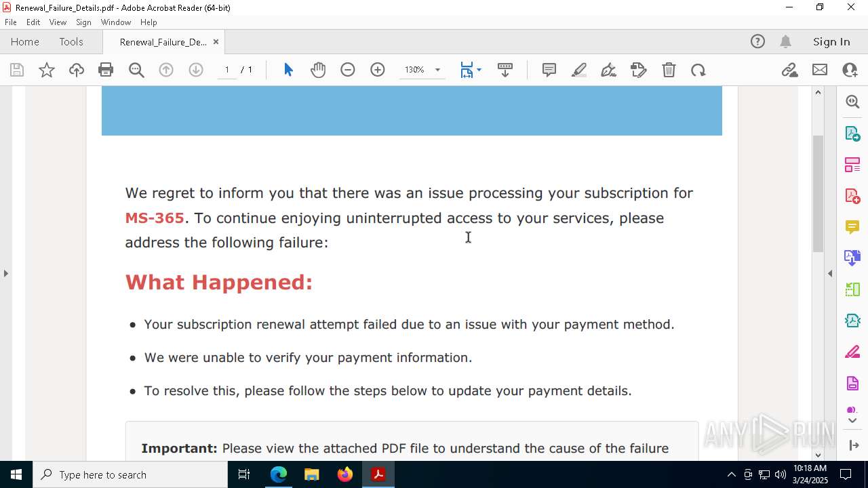
Task: Collapse the right tools pane
Action: coord(830,273)
